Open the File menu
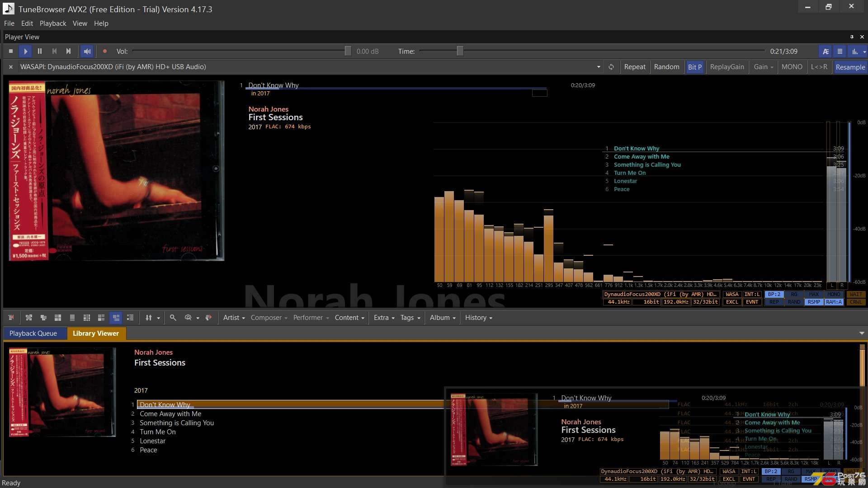Image resolution: width=868 pixels, height=488 pixels. pos(9,23)
